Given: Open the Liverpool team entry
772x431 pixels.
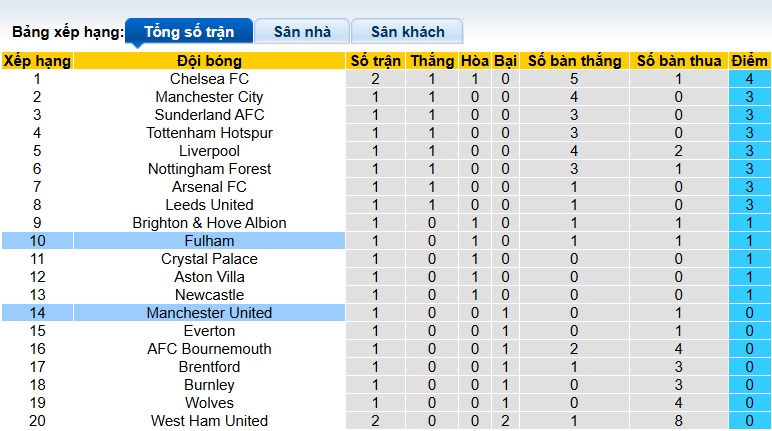Looking at the screenshot, I should (209, 151).
